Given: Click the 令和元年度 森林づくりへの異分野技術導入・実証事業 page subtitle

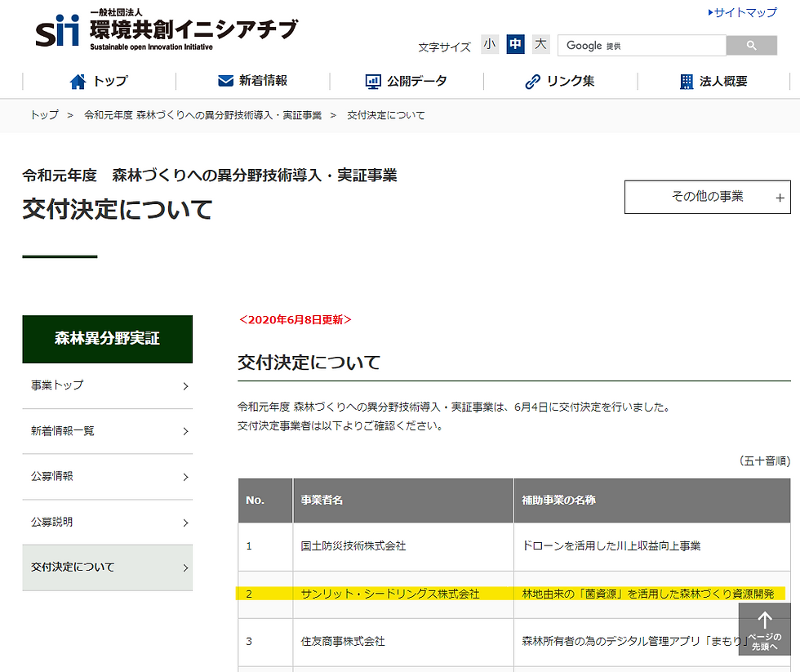Looking at the screenshot, I should [x=210, y=176].
